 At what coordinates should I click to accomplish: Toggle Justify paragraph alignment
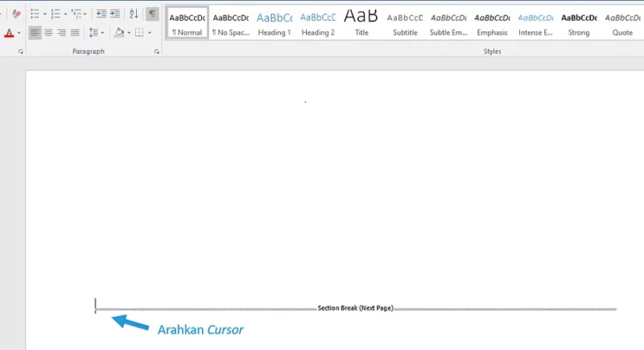75,33
